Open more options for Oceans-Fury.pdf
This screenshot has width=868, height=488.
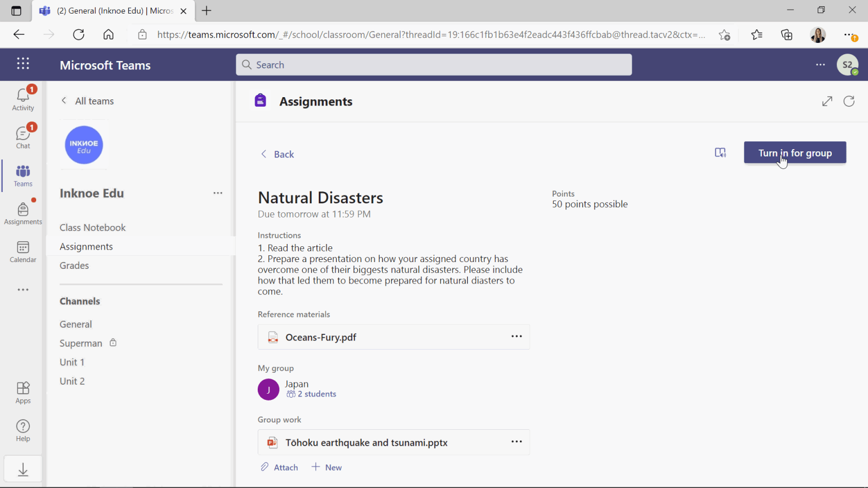coord(516,336)
